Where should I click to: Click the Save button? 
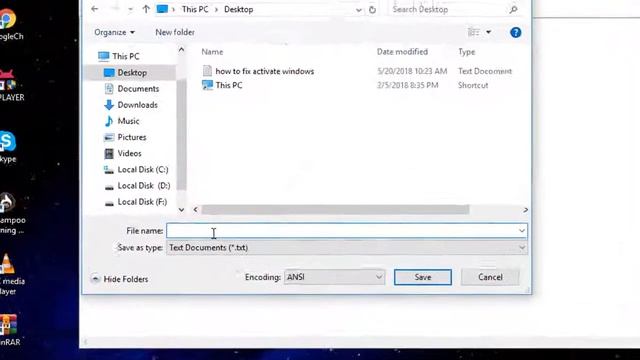coord(423,277)
